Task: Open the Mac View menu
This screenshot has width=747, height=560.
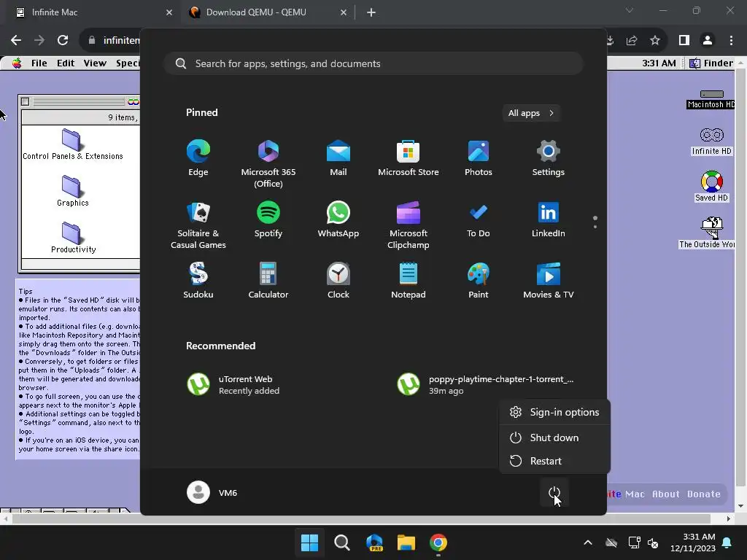Action: tap(95, 63)
